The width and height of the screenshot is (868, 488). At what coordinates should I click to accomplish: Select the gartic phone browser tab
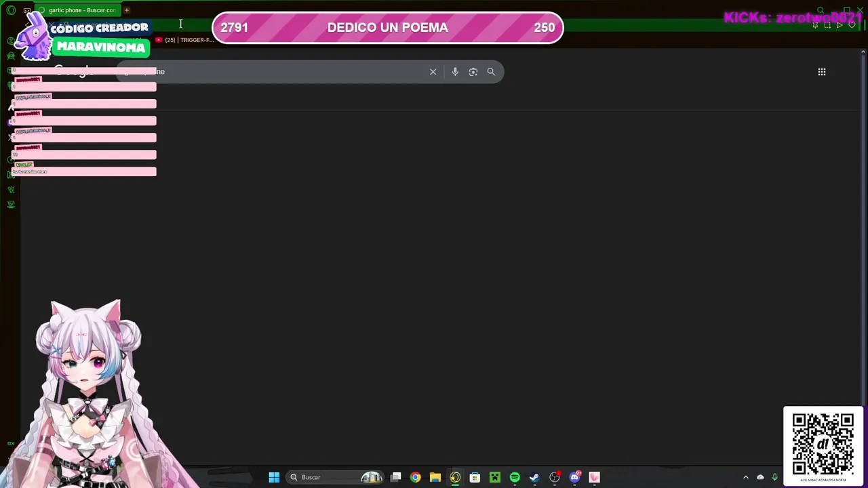click(78, 10)
